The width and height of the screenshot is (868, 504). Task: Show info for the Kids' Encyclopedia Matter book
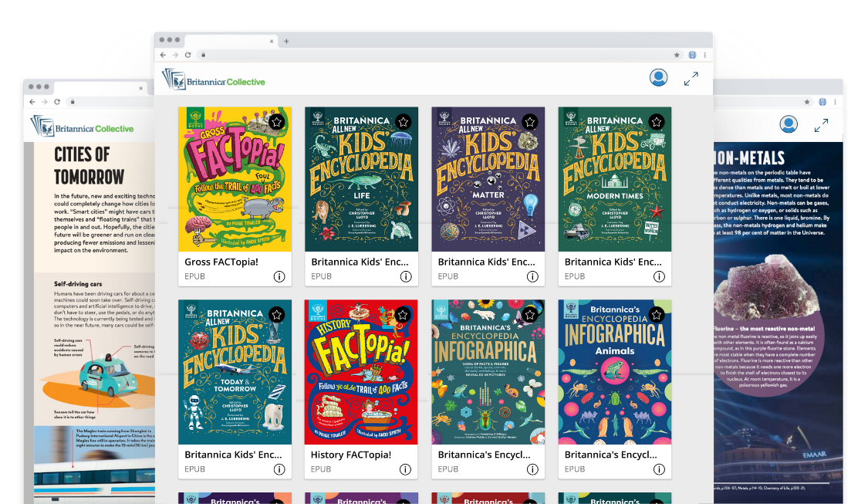532,276
